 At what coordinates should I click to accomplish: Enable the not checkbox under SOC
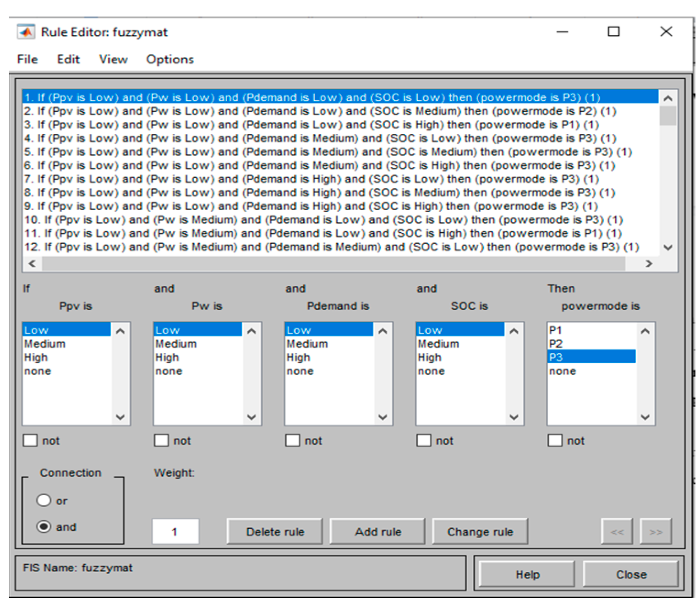coord(423,440)
